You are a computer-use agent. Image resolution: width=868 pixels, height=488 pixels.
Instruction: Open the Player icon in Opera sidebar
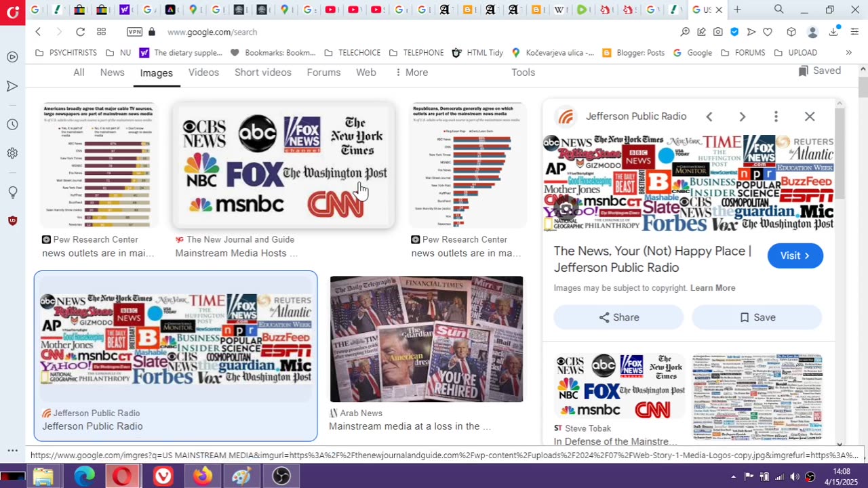pos(12,57)
